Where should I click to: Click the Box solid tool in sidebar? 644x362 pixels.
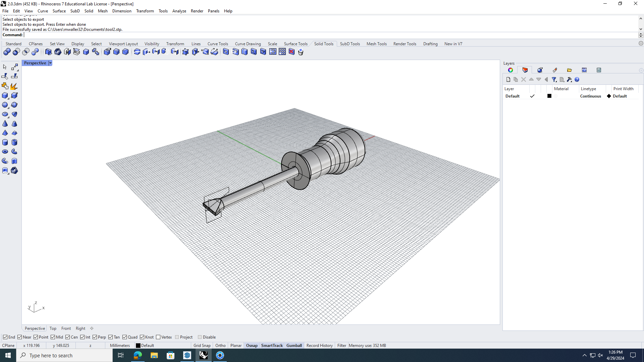(x=5, y=96)
